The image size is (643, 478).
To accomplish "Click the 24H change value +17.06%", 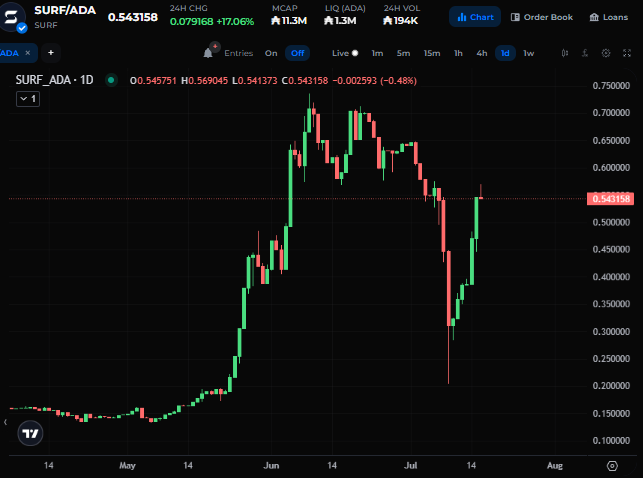I will (x=235, y=21).
